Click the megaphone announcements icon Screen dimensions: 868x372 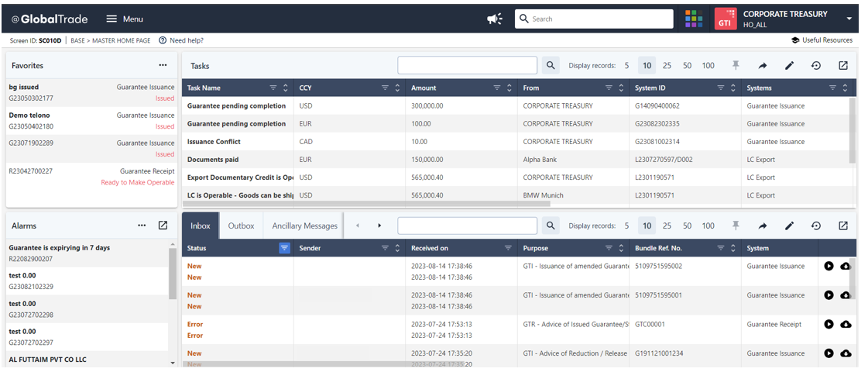coord(494,19)
